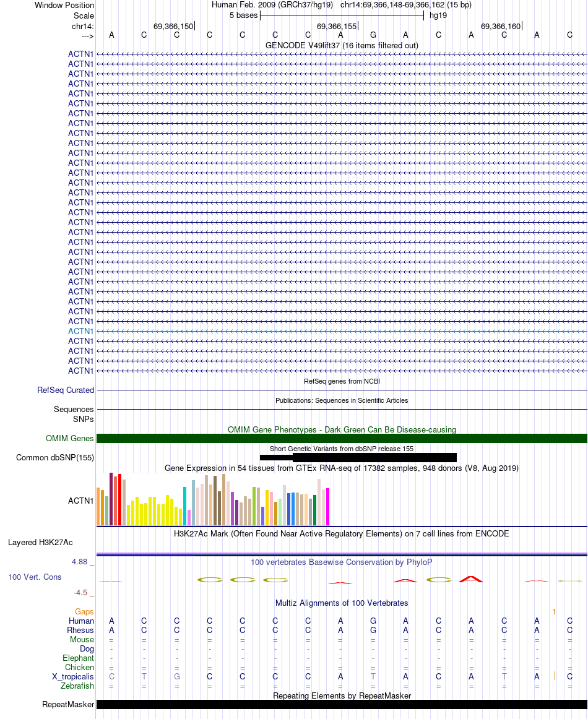The height and width of the screenshot is (719, 588).
Task: Click the light-blue highlighted ACTN1 transcript label
Action: 80,331
